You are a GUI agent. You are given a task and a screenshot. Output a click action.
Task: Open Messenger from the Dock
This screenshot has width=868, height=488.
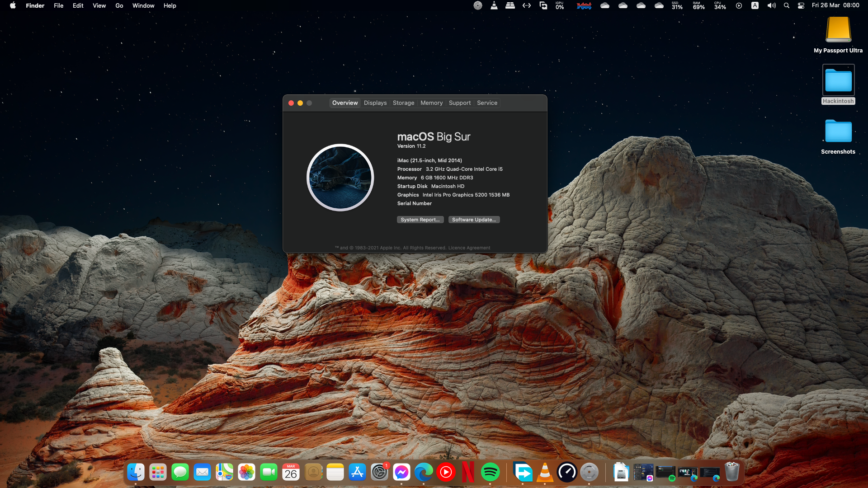[401, 473]
